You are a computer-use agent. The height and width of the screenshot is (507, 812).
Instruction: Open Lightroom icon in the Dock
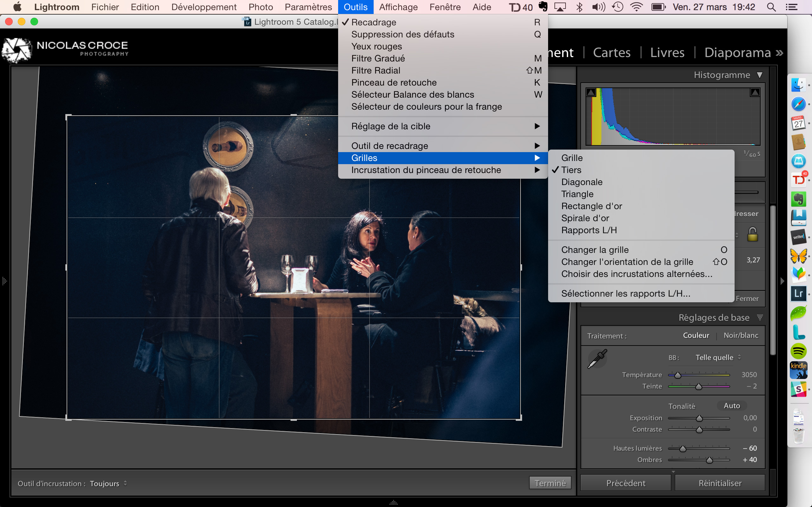(799, 293)
